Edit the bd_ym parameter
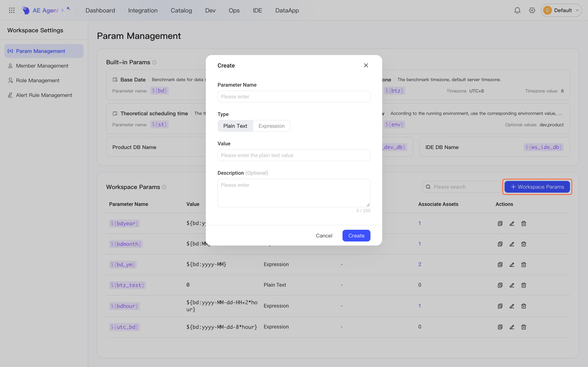 512,264
